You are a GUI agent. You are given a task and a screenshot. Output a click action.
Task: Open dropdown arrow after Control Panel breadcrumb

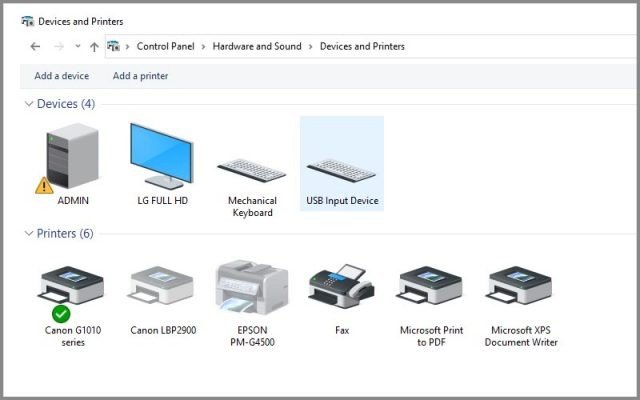pyautogui.click(x=203, y=47)
